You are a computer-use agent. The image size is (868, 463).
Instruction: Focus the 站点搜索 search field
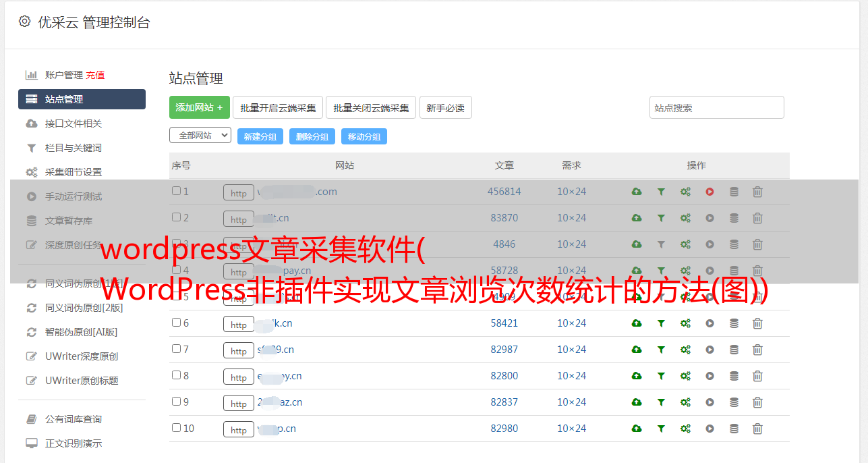(717, 107)
